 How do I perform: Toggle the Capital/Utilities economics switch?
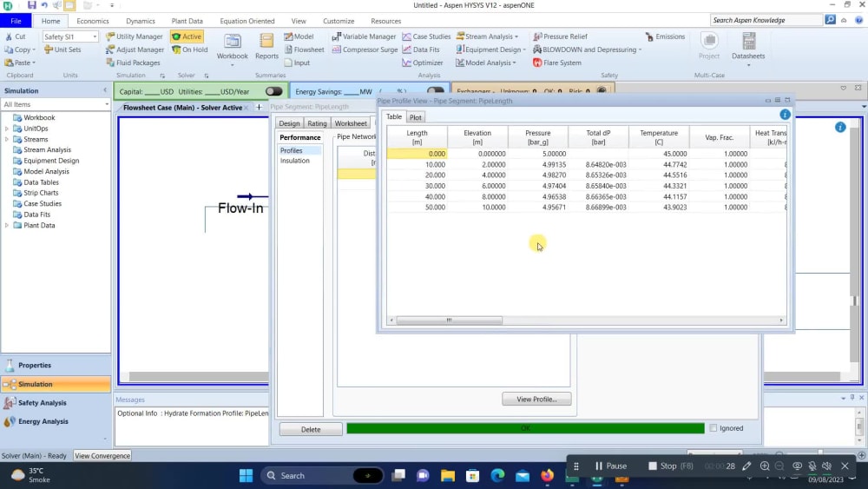point(273,91)
